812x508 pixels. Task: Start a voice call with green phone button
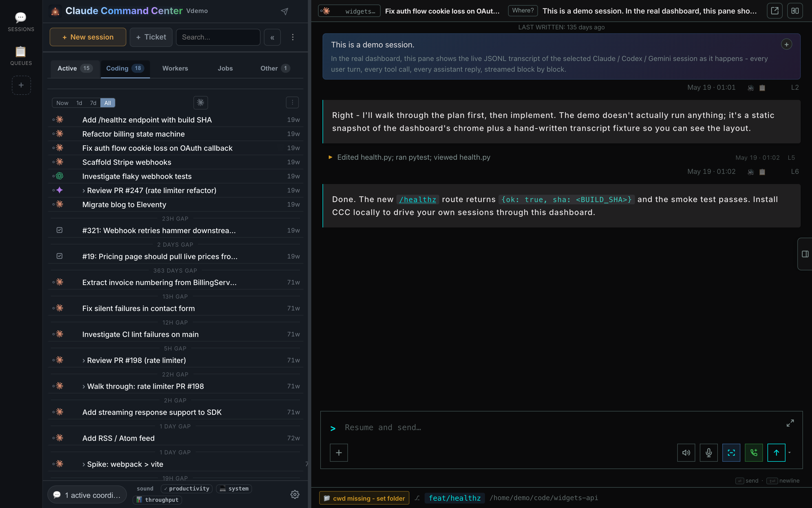click(x=754, y=453)
